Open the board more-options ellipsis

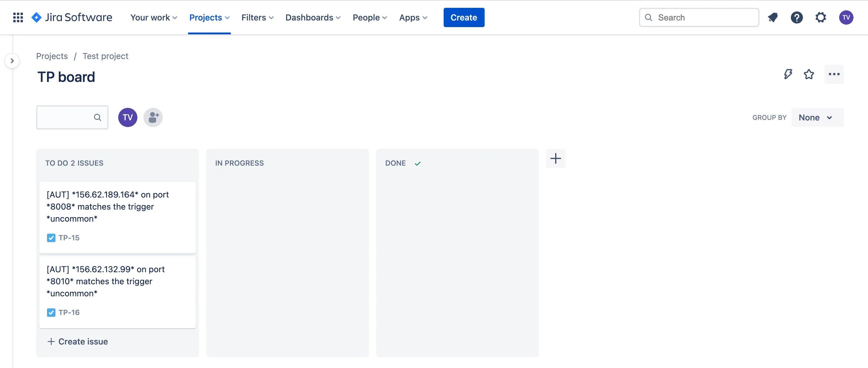(834, 74)
